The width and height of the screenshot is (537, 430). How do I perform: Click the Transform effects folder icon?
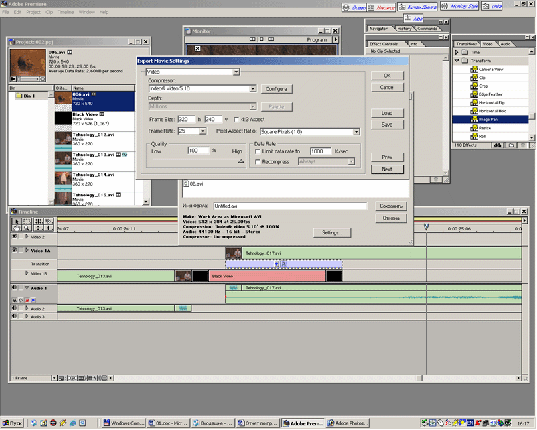point(464,61)
